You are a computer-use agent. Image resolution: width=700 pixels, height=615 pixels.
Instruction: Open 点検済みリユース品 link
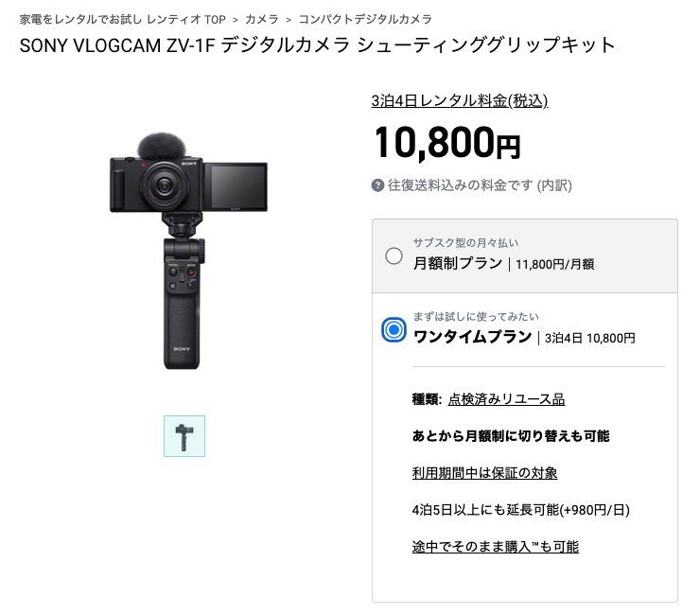[x=506, y=399]
